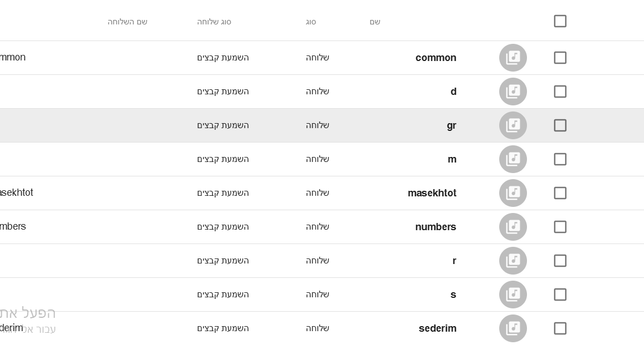Sort by the שם column header
Screen dimensions: 644x345
pyautogui.click(x=375, y=22)
